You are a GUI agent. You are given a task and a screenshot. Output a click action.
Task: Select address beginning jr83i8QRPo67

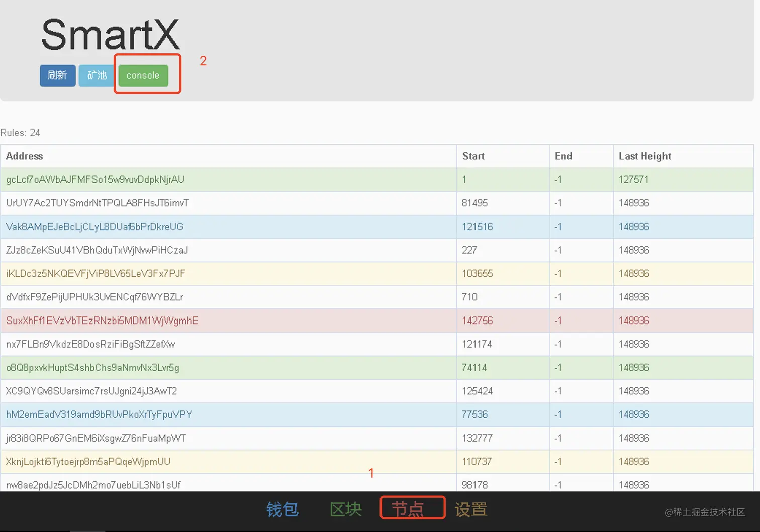coord(96,438)
